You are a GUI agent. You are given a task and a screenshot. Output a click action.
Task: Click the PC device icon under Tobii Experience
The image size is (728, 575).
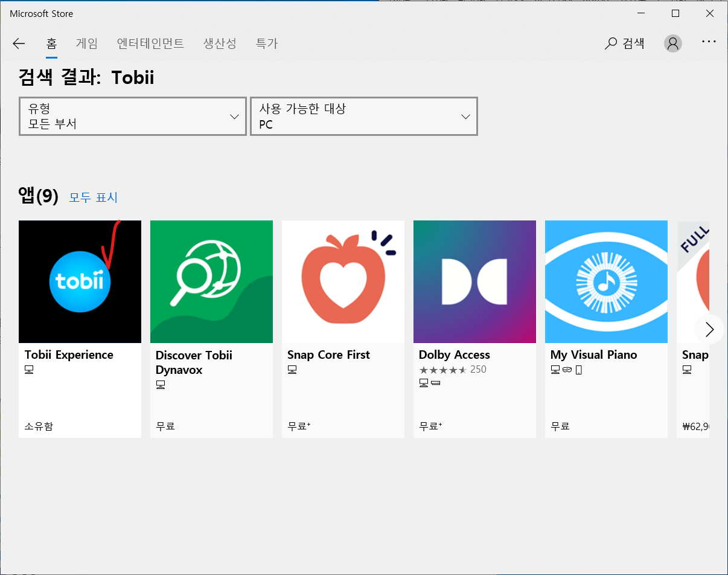tap(29, 370)
